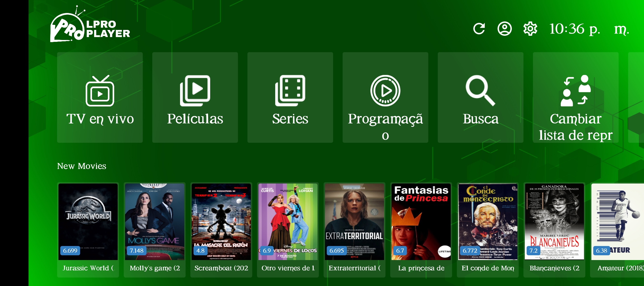Select the Jurassic World movie poster
Viewport: 644px width, 286px height.
click(x=88, y=230)
